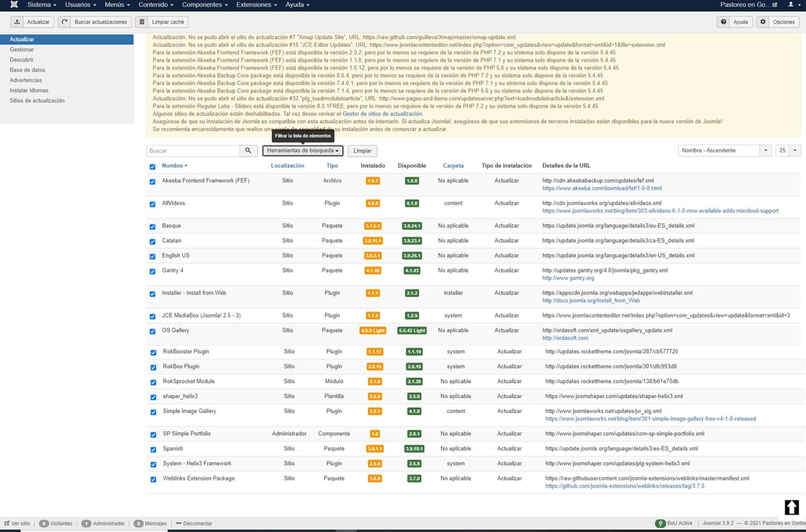Open the Usuarios menu

pyautogui.click(x=80, y=4)
